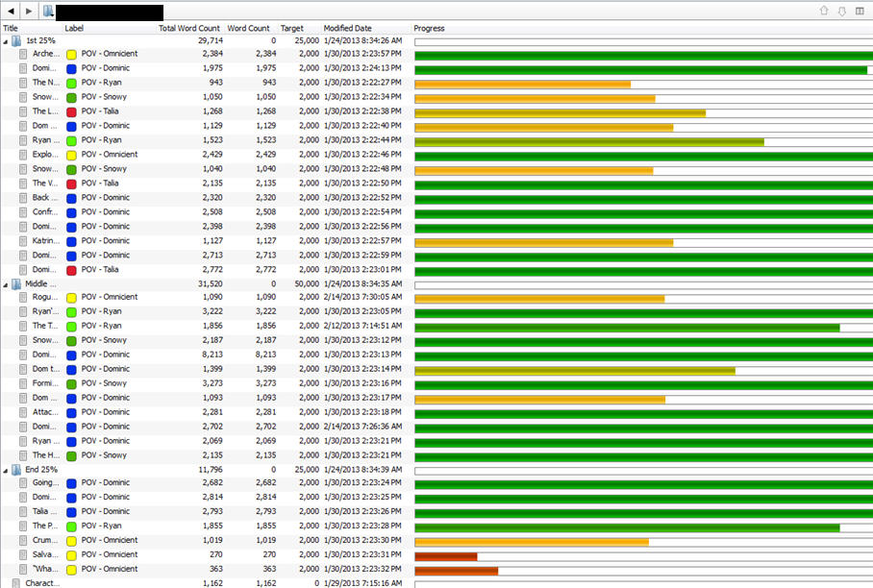The width and height of the screenshot is (873, 588).
Task: Click the forward navigation arrow
Action: coord(26,10)
